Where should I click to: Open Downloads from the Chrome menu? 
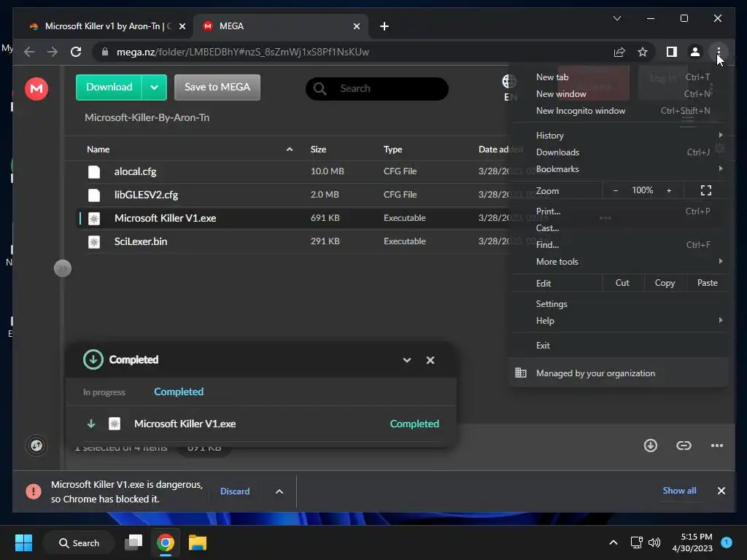[x=618, y=152]
